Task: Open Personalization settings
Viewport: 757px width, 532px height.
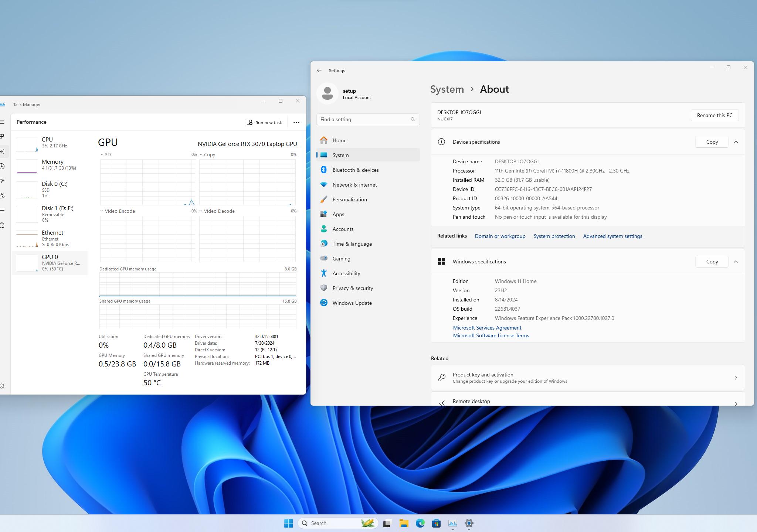Action: pyautogui.click(x=368, y=199)
